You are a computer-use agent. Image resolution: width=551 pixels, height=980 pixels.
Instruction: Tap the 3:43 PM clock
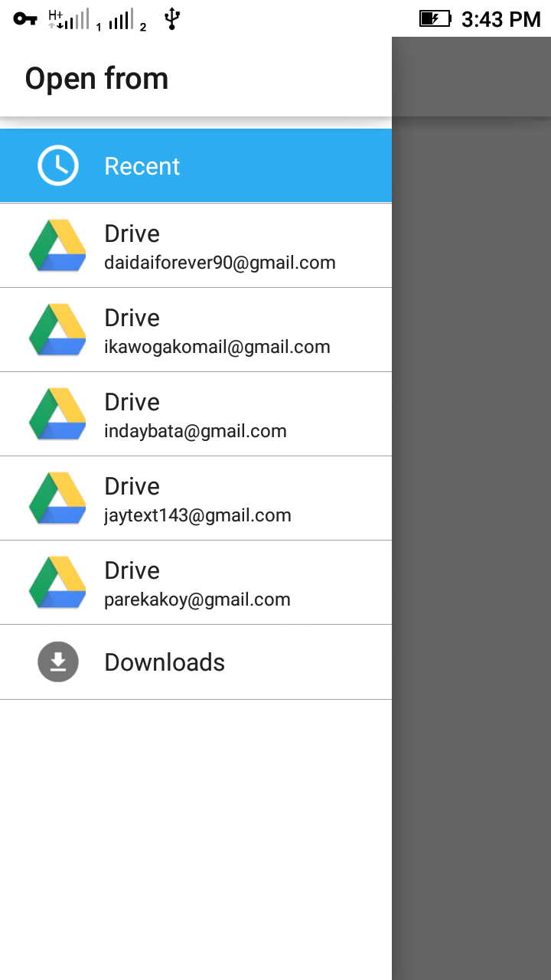click(501, 19)
